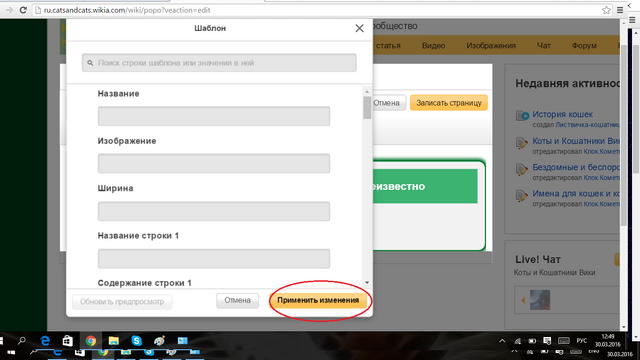Image resolution: width=640 pixels, height=360 pixels.
Task: Click the browser reload icon
Action: [x=23, y=10]
